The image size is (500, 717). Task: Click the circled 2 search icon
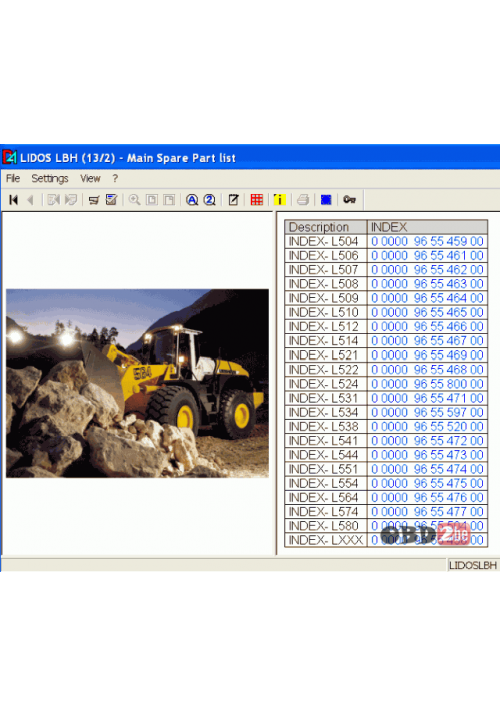click(210, 200)
